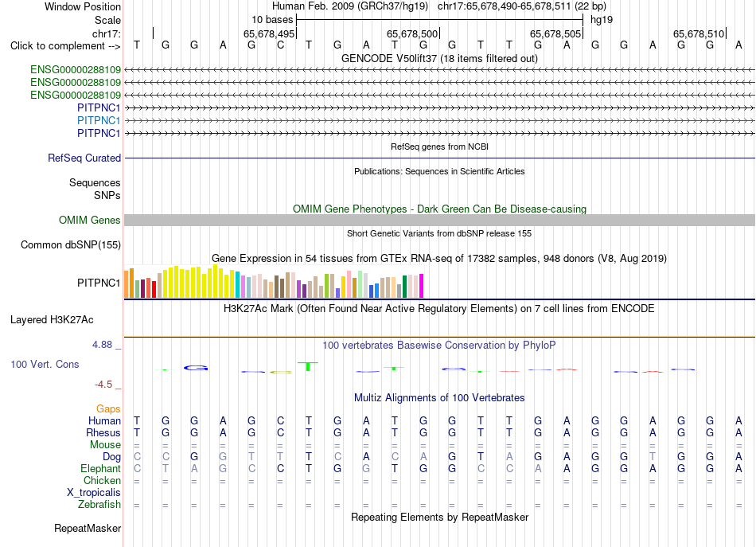Click the 4.88 PhyloP upper limit value

click(x=102, y=345)
